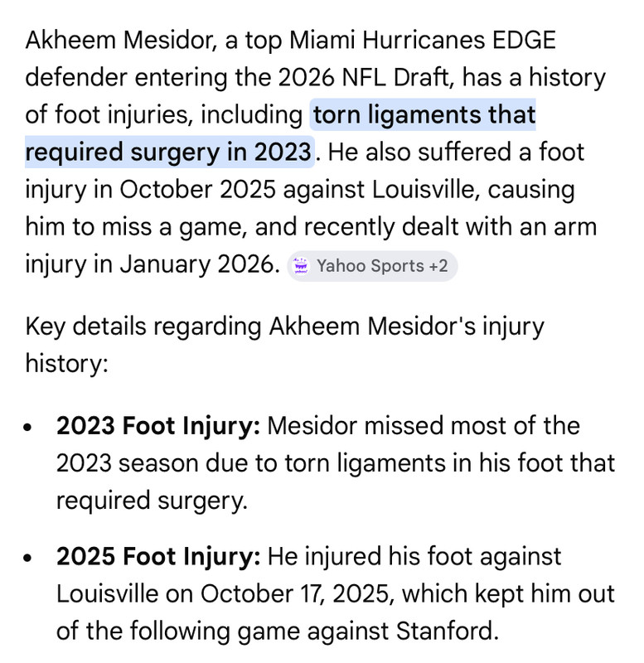Click the bullet dot before 2023 Foot Injury
644x663 pixels.
point(28,427)
